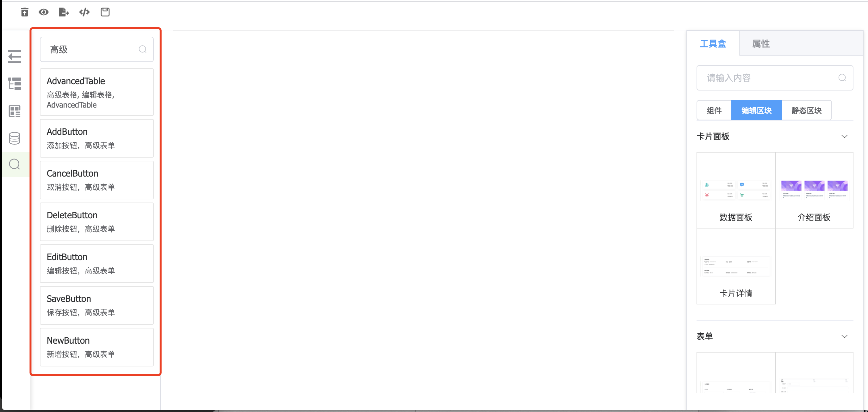The image size is (868, 412).
Task: Open the component tree sidebar icon
Action: point(15,84)
